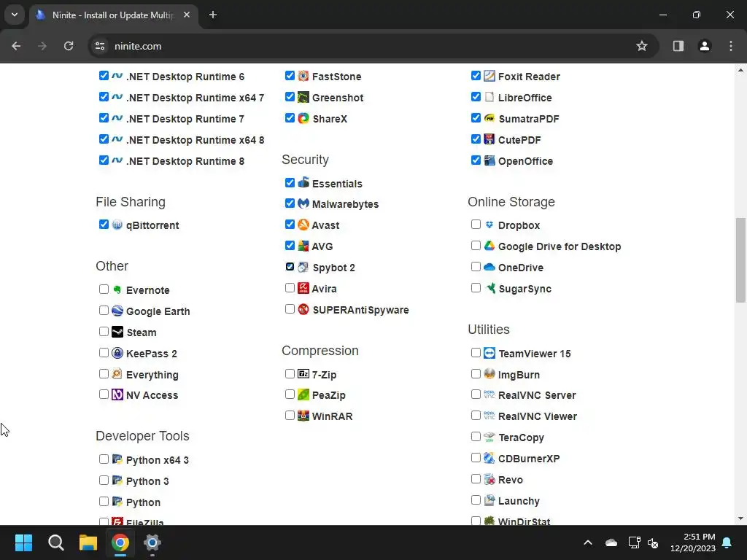The image size is (747, 560).
Task: Uncheck the Spybot 2 checkbox
Action: pyautogui.click(x=290, y=267)
